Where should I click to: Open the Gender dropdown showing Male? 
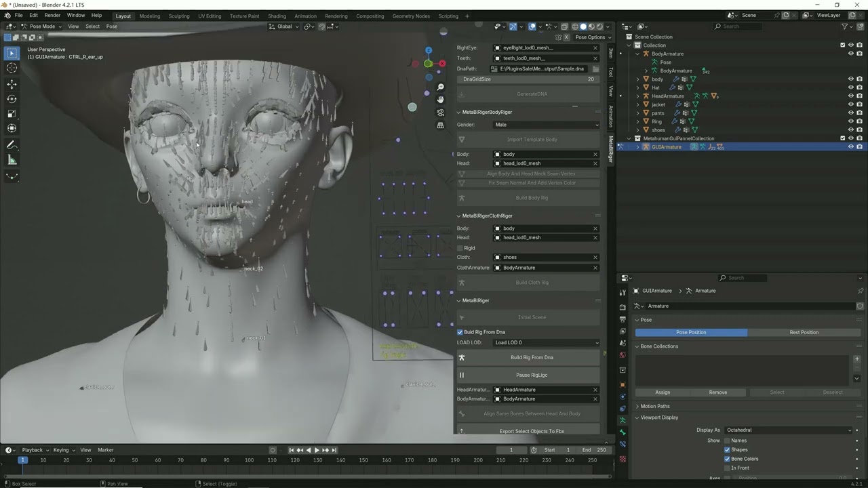[x=547, y=125]
